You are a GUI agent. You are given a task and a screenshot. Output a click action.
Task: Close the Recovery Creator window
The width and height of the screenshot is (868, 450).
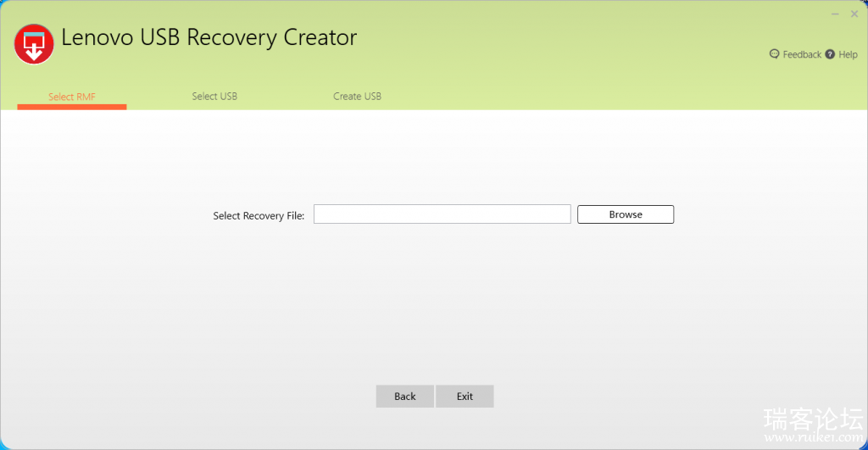tap(854, 14)
